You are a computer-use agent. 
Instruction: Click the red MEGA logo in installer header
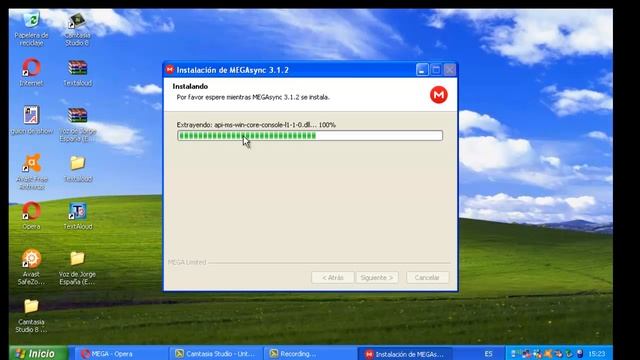pos(439,95)
